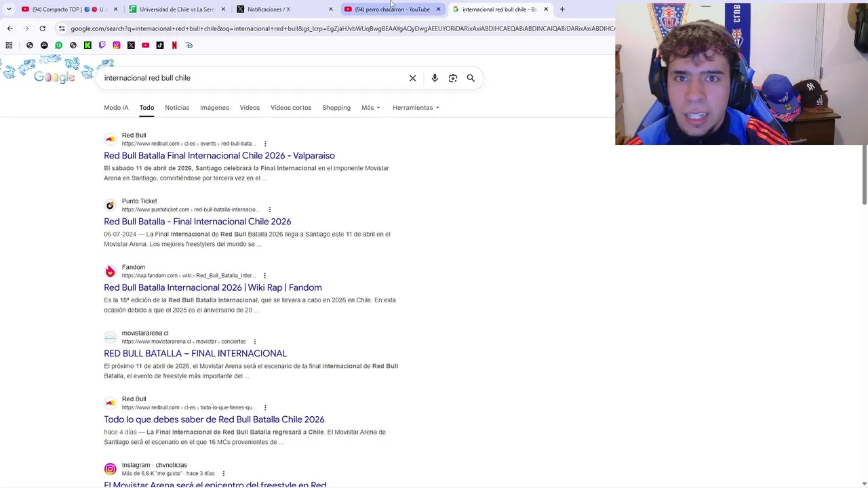Open RED BULL BATALLA – FINAL INTERNACIONAL link
The width and height of the screenshot is (868, 488).
click(195, 353)
